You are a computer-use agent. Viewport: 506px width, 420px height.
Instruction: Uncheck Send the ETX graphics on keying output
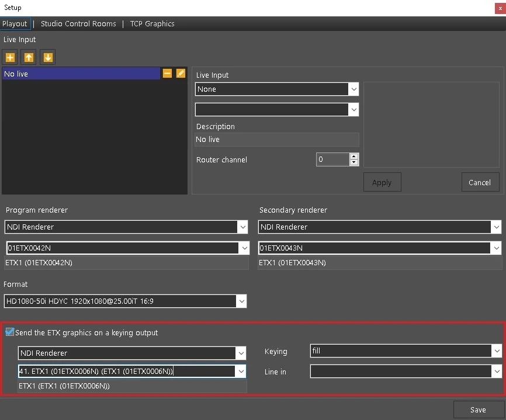pos(10,332)
